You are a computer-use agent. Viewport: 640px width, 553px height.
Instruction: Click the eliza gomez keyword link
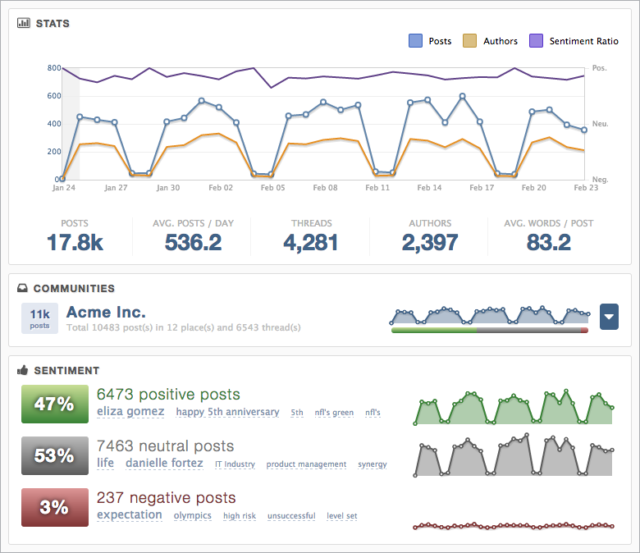[132, 411]
